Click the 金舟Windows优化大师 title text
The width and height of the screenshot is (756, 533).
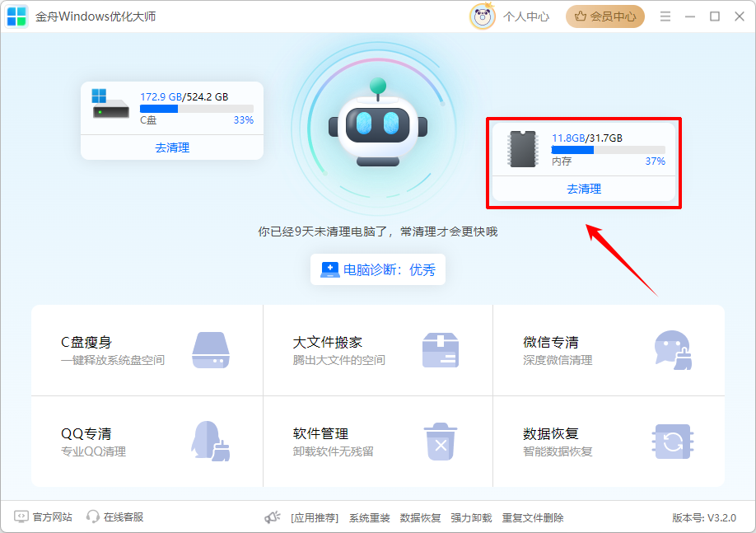pyautogui.click(x=96, y=16)
